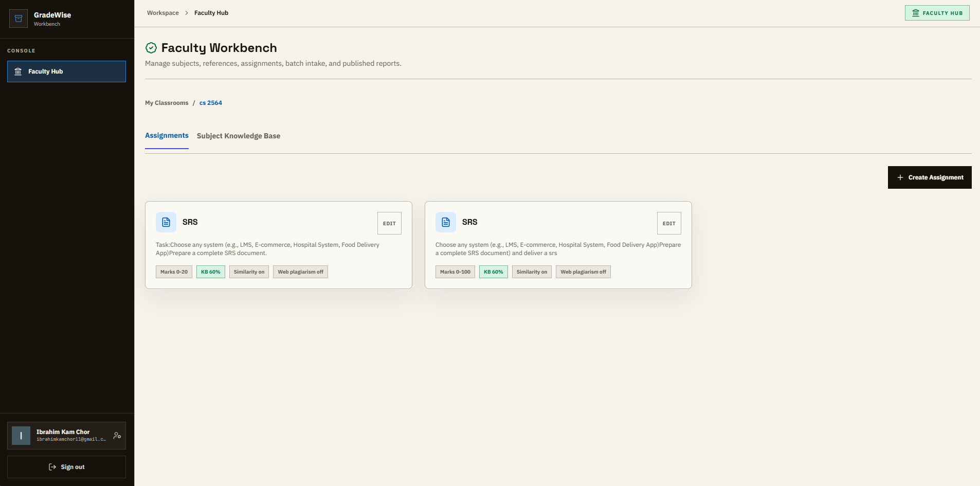The width and height of the screenshot is (980, 486).
Task: Click the plus icon in Create Assignment button
Action: coord(900,177)
